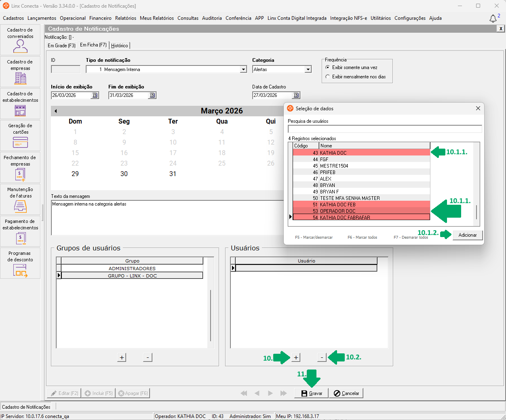This screenshot has width=506, height=420.
Task: Go to first record navigation arrow
Action: click(244, 393)
